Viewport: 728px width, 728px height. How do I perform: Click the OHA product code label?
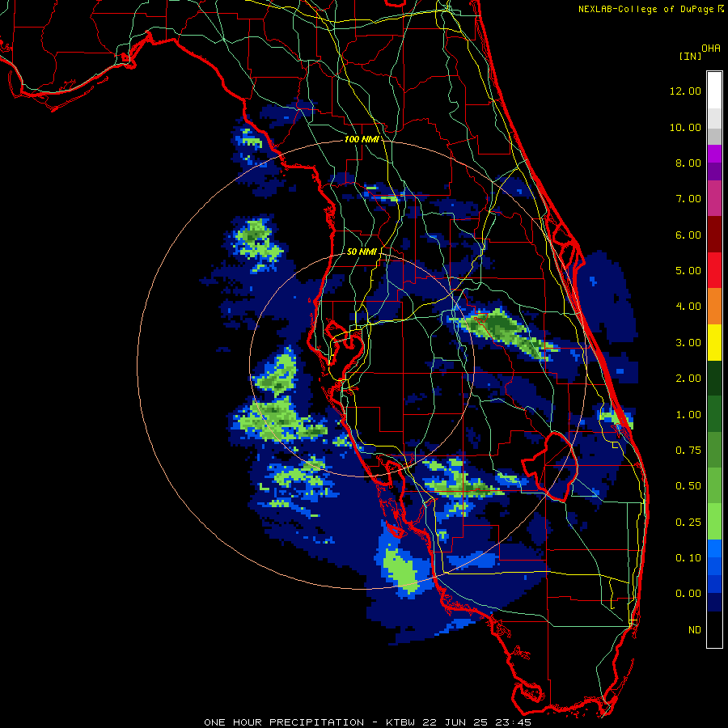(711, 49)
